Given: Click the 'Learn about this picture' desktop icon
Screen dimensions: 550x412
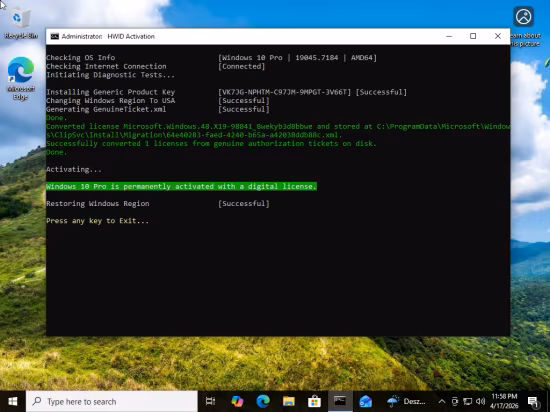Looking at the screenshot, I should (x=524, y=27).
